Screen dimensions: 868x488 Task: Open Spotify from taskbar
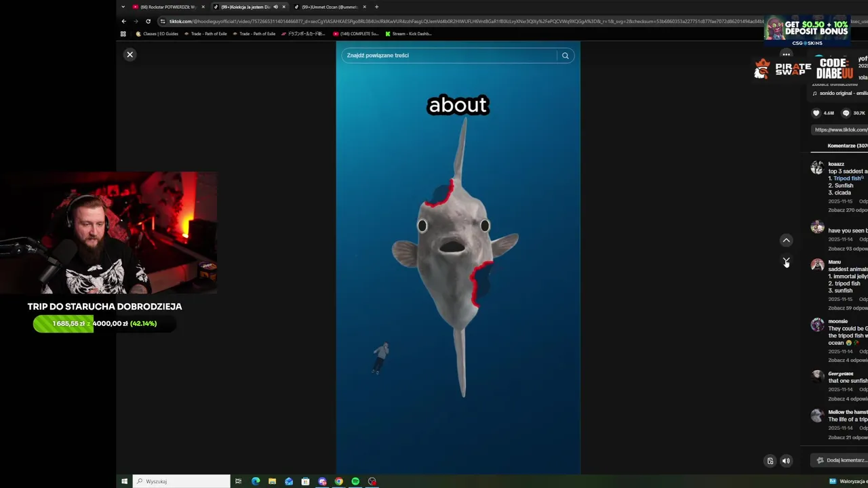coord(355,481)
